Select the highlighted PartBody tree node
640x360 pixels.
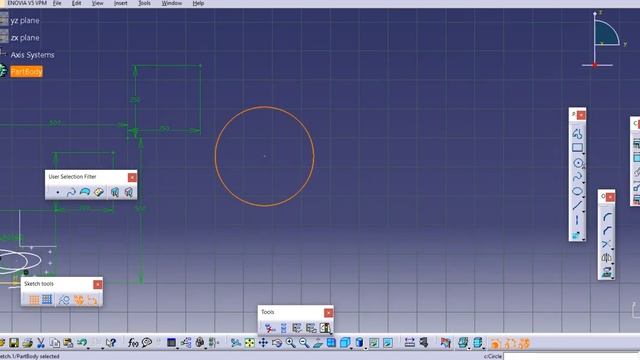point(27,72)
